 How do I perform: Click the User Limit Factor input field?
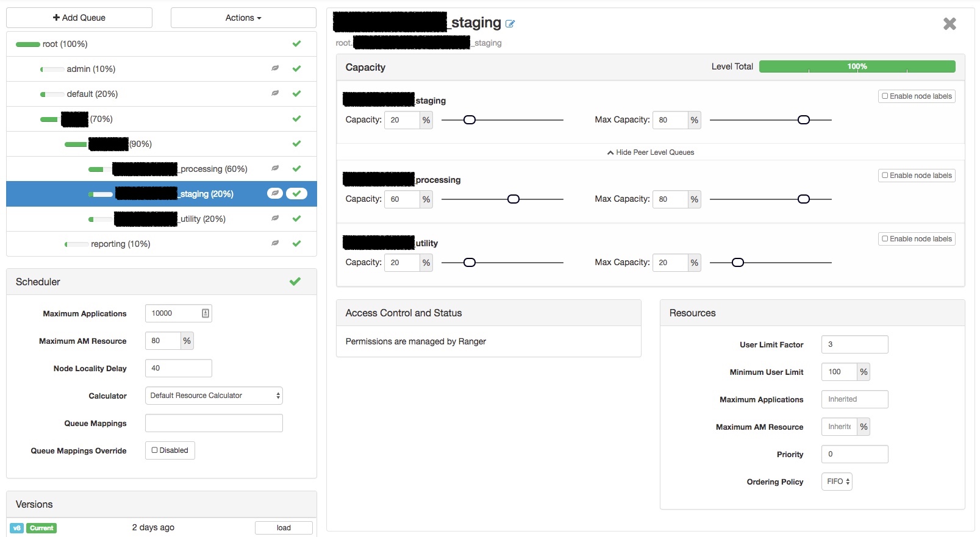854,344
